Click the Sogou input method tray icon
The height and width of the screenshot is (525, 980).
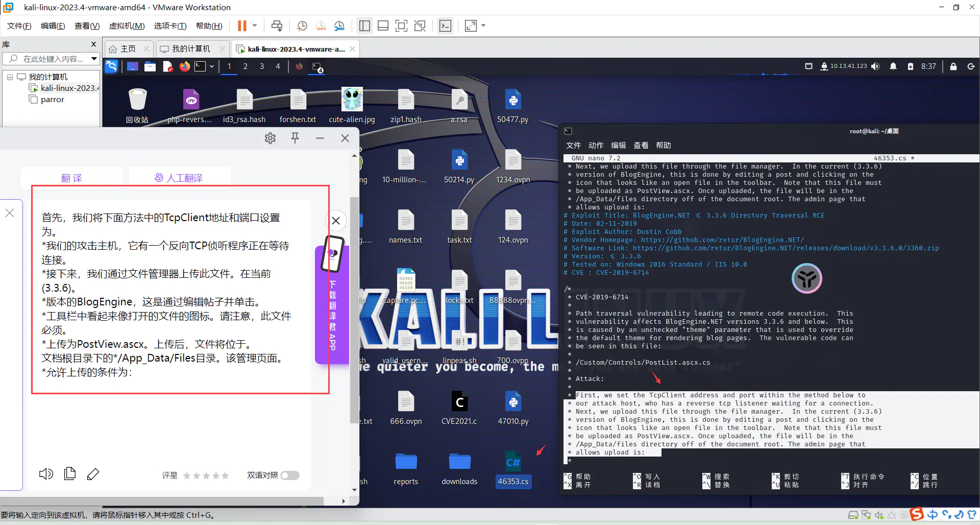click(x=917, y=514)
